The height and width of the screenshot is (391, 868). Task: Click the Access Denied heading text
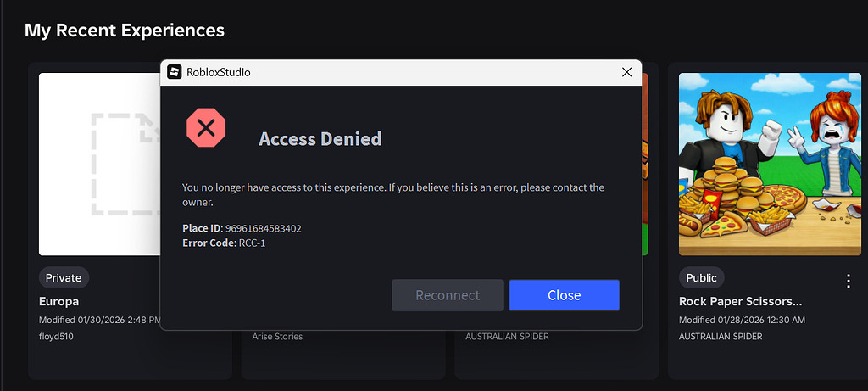(320, 139)
